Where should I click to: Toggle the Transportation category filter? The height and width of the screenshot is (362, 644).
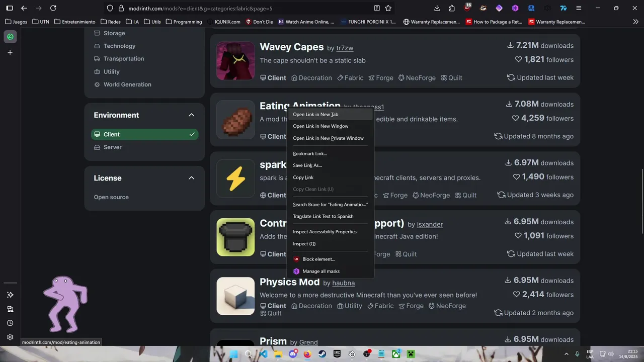click(x=119, y=59)
